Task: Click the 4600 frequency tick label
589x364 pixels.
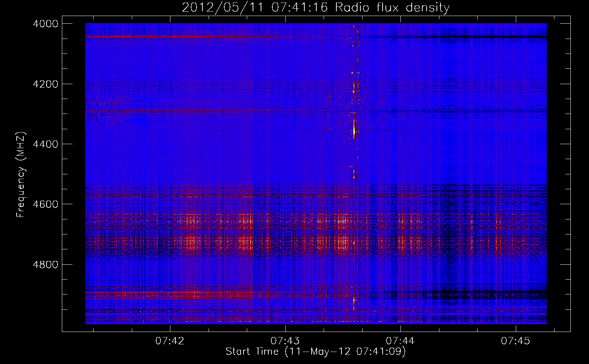Action: [46, 204]
